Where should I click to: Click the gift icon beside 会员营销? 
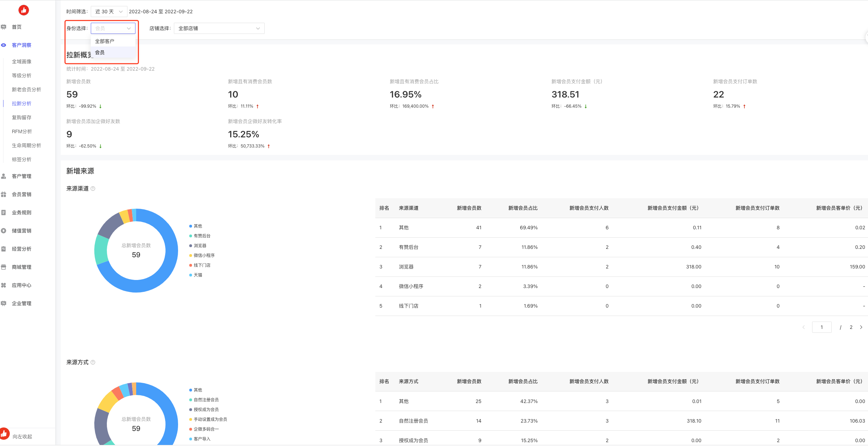[4, 194]
